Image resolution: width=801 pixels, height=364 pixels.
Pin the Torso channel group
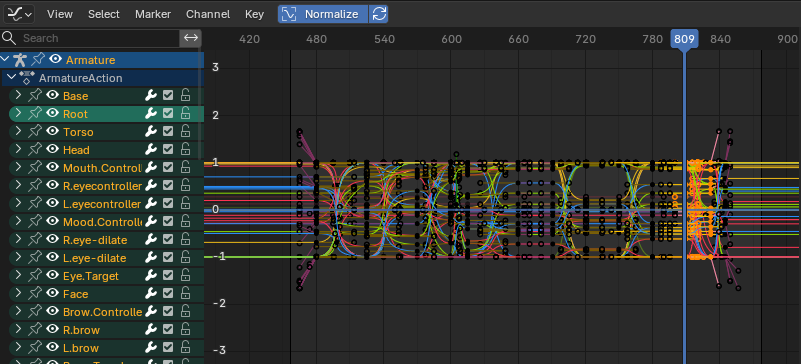(34, 132)
